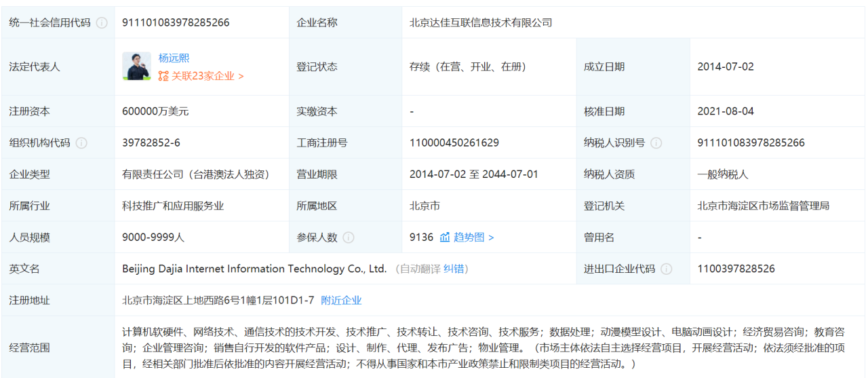Click info icon beside 纳税人识别号
Image resolution: width=868 pixels, height=378 pixels.
pyautogui.click(x=656, y=143)
